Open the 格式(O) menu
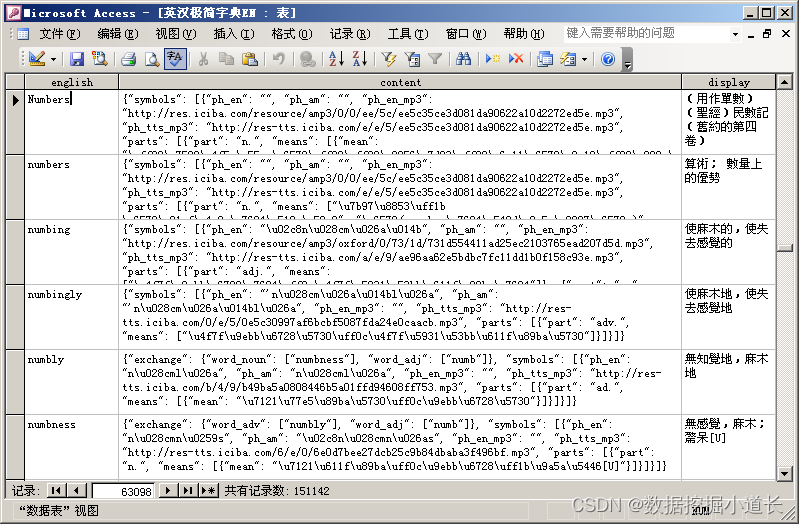 [292, 34]
